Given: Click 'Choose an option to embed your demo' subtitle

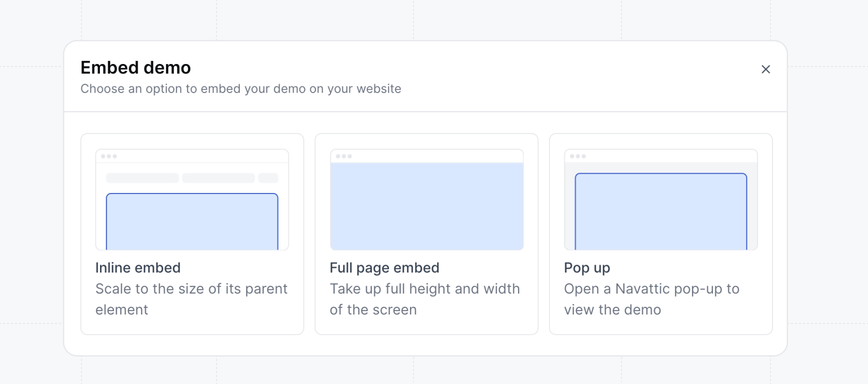Looking at the screenshot, I should (x=240, y=88).
